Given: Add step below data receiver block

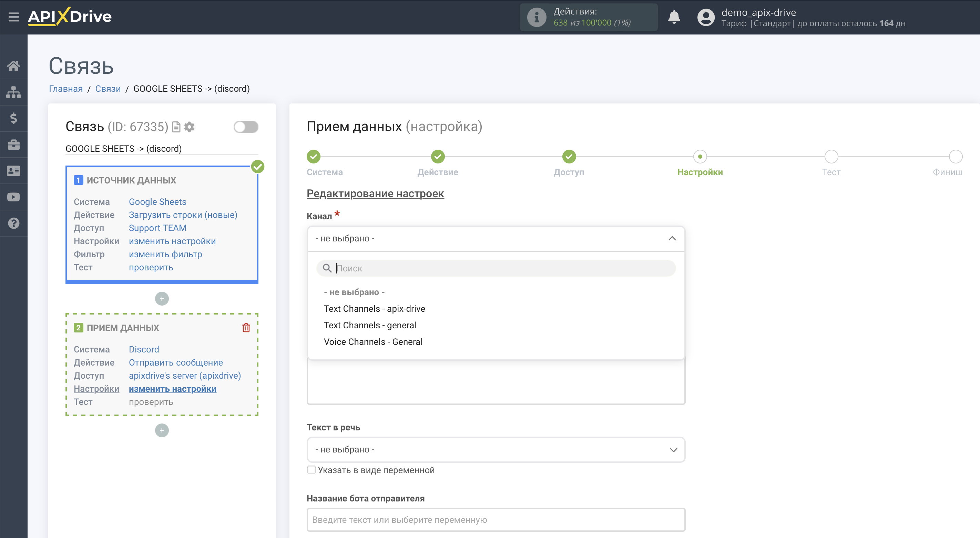Looking at the screenshot, I should click(162, 431).
